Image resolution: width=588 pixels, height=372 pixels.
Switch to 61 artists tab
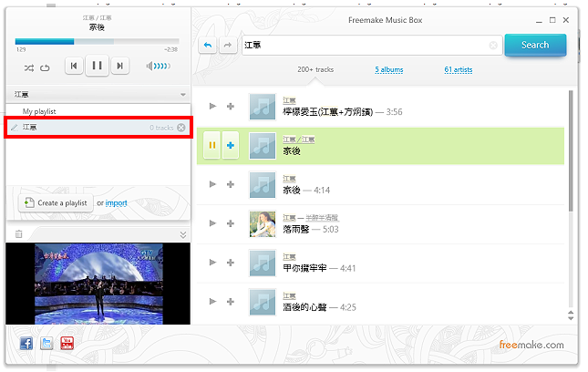click(459, 69)
